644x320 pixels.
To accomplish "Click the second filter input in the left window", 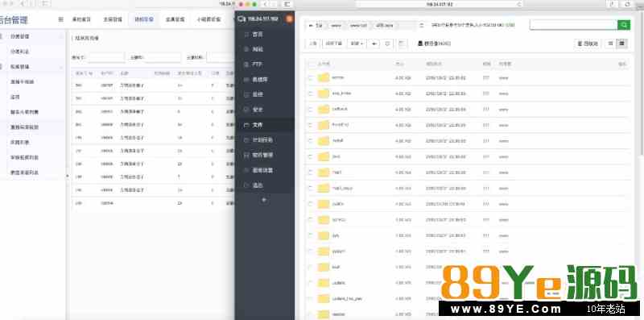I will tap(163, 57).
